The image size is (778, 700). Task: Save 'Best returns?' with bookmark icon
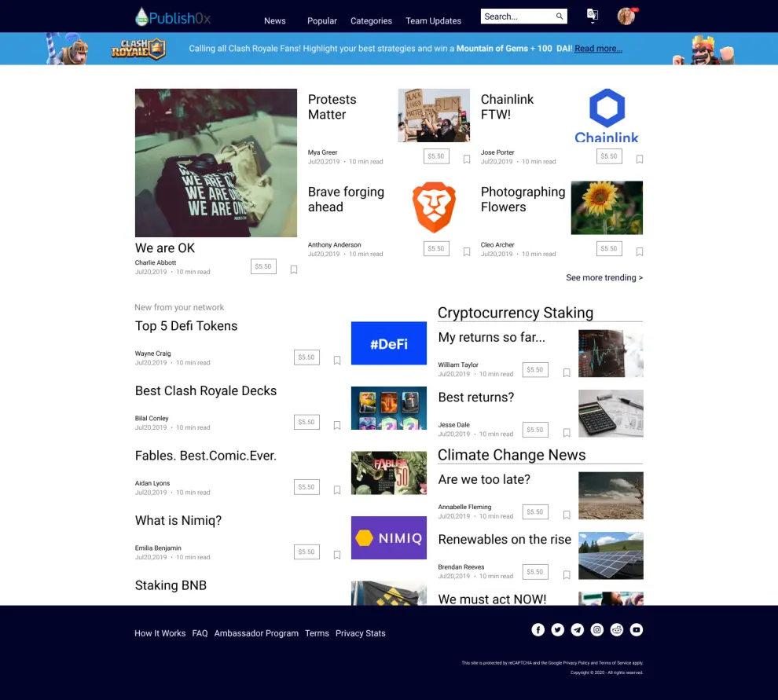coord(567,433)
